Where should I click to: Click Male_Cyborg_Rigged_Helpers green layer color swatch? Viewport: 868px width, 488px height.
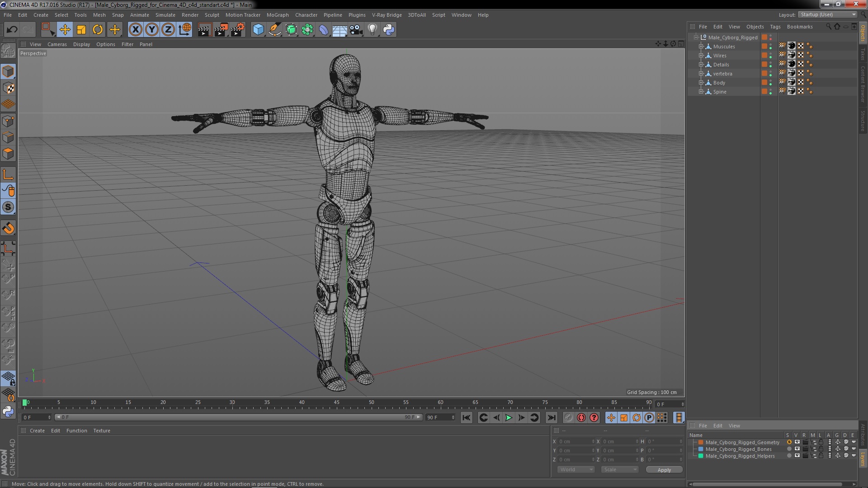click(701, 456)
